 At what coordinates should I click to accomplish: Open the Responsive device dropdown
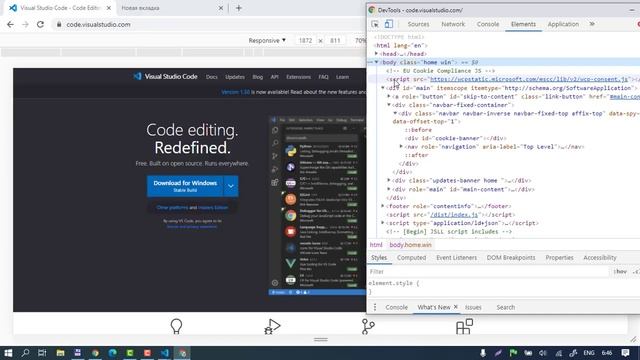(x=267, y=40)
